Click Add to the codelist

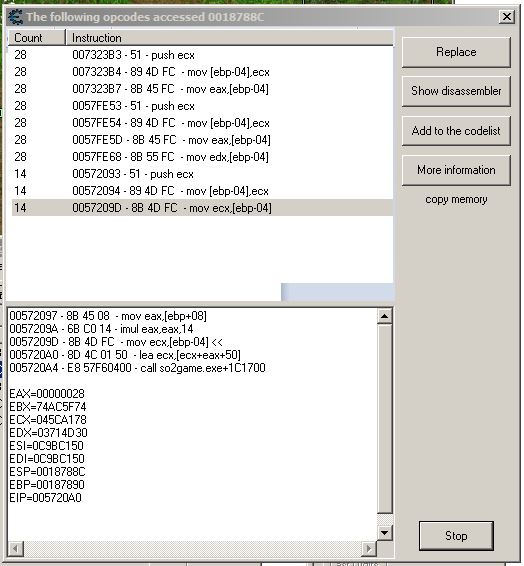coord(456,131)
